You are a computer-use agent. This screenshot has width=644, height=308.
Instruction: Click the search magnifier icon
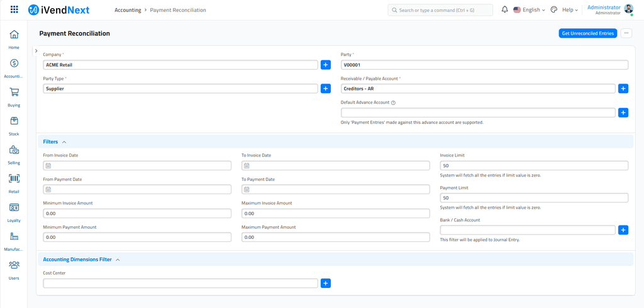click(394, 10)
